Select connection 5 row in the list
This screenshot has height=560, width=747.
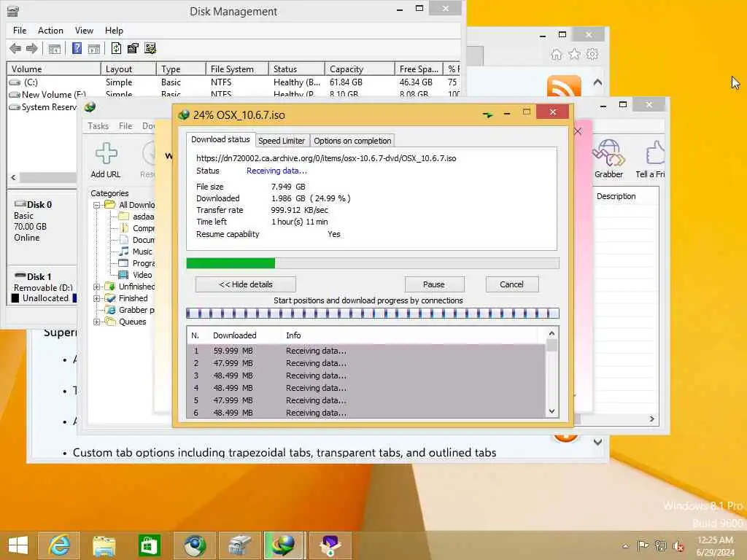coord(367,400)
